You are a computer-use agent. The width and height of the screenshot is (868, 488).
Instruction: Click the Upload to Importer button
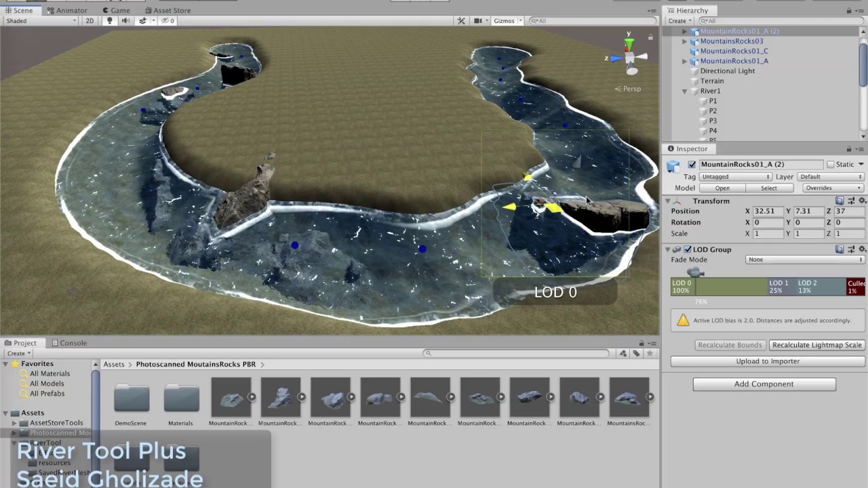pos(768,361)
